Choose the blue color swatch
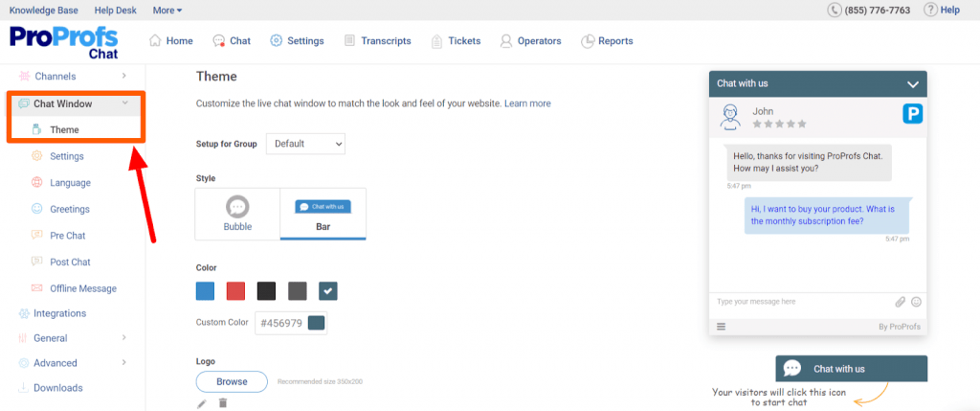This screenshot has height=411, width=980. click(205, 291)
